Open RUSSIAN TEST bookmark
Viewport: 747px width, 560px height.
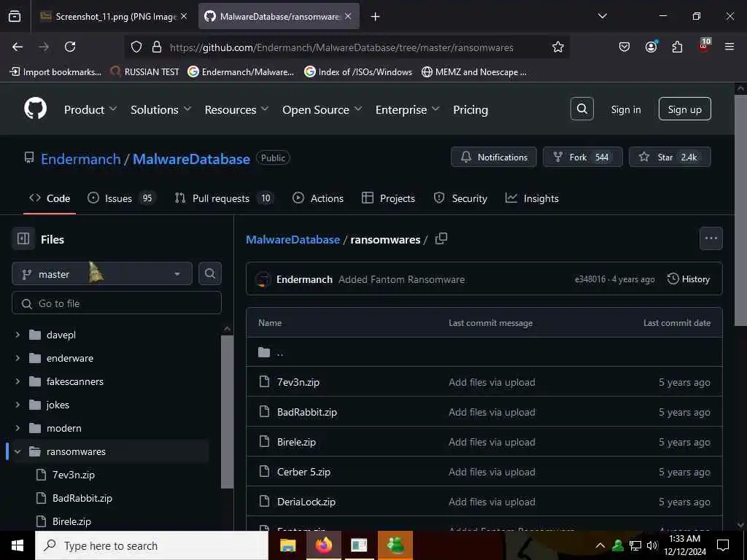click(144, 72)
